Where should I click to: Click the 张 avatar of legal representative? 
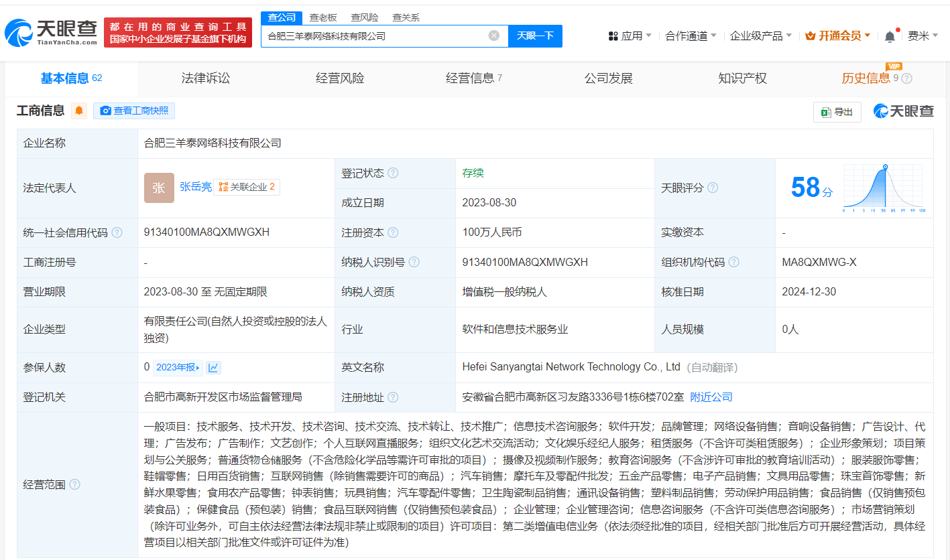[x=159, y=188]
